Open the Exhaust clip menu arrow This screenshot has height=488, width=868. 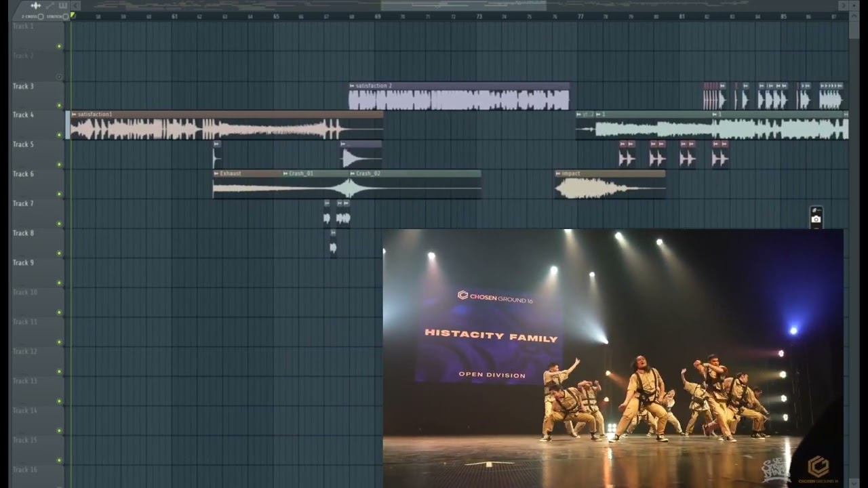216,174
